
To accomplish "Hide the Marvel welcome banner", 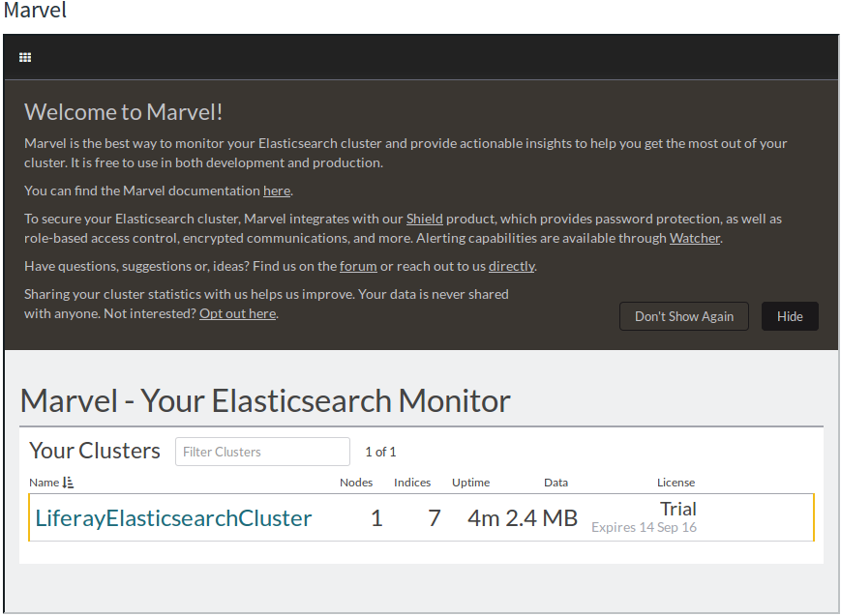I will tap(790, 316).
